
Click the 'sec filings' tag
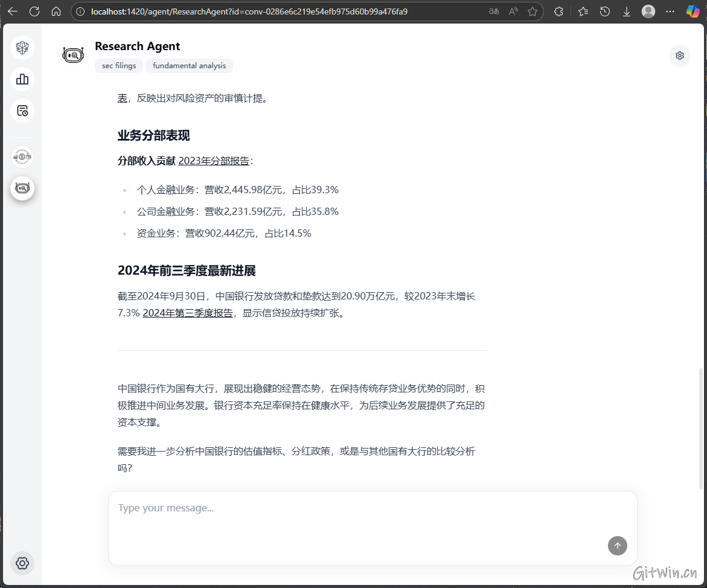point(119,66)
